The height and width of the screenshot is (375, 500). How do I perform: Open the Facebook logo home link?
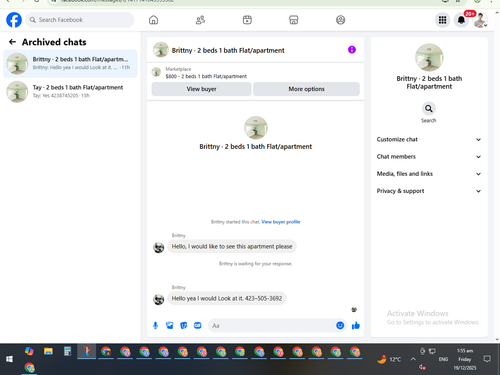click(14, 20)
